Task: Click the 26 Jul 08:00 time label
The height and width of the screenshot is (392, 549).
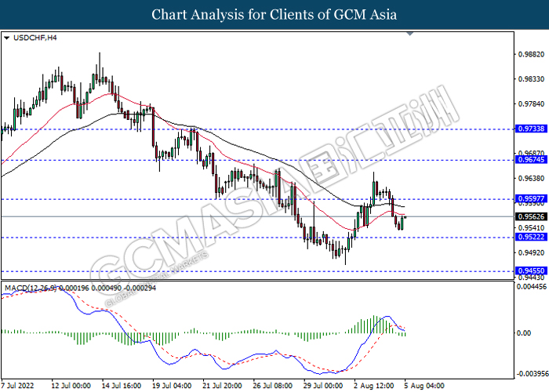Action: (273, 386)
